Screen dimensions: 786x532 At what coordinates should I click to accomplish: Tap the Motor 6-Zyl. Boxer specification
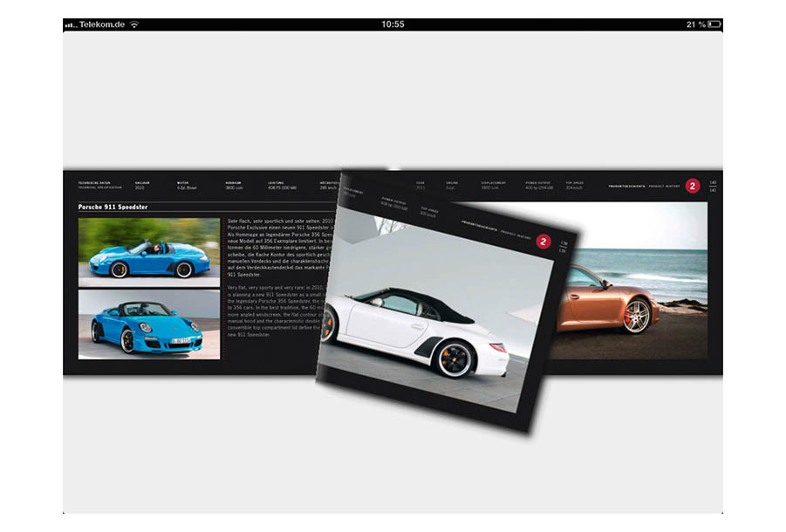[187, 186]
